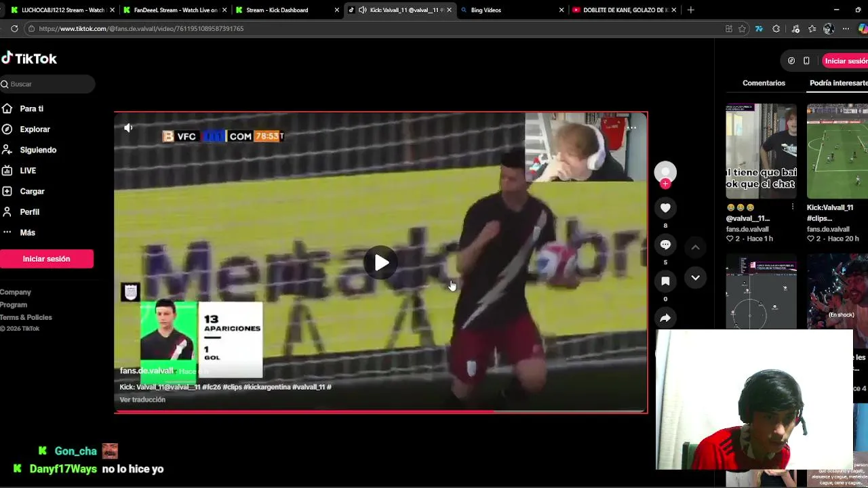The height and width of the screenshot is (488, 868).
Task: Open the Copilot icon in browser toolbar
Action: pyautogui.click(x=863, y=28)
